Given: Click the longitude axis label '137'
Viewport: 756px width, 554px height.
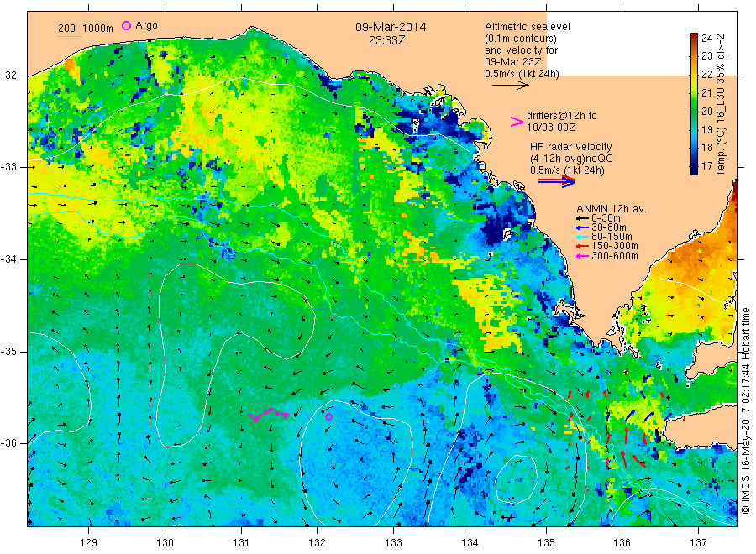Looking at the screenshot, I should point(699,543).
